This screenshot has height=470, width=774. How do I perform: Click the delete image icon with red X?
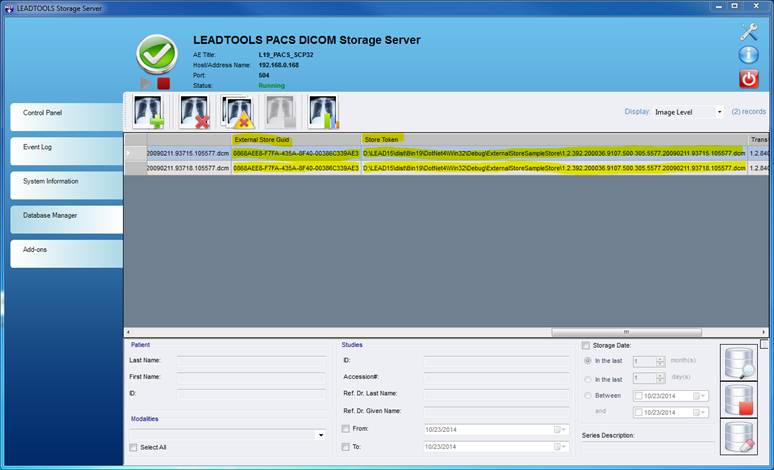(194, 112)
